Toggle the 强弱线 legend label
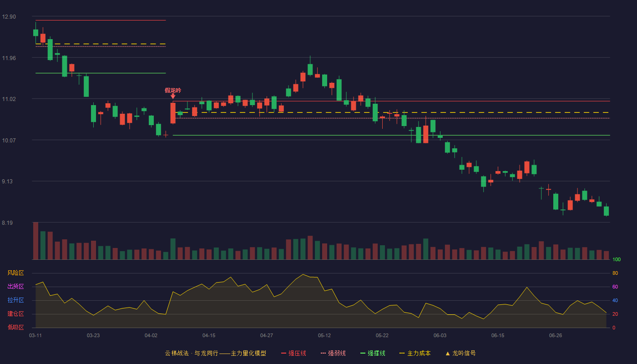The height and width of the screenshot is (364, 637). (337, 354)
